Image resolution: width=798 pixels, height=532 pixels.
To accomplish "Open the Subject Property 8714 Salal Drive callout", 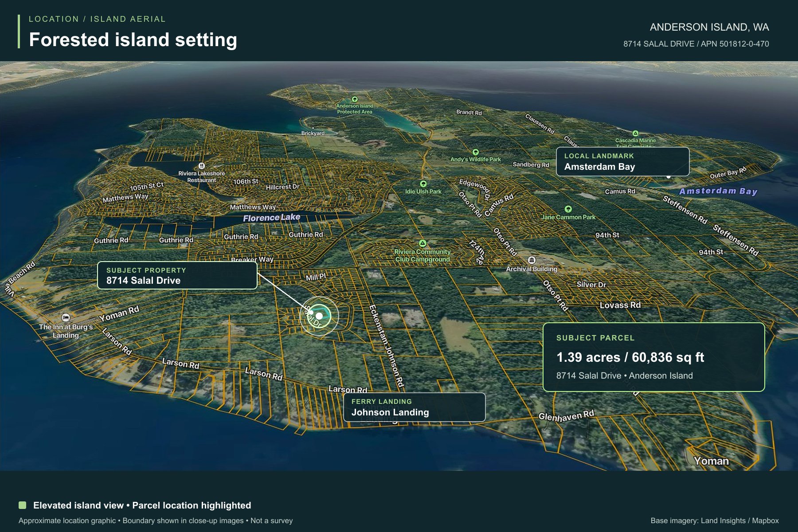I will point(177,275).
